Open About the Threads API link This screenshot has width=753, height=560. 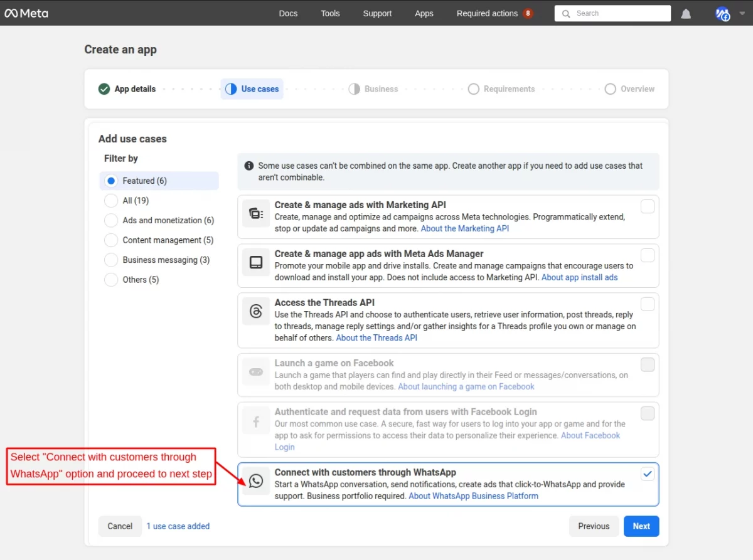pyautogui.click(x=376, y=337)
